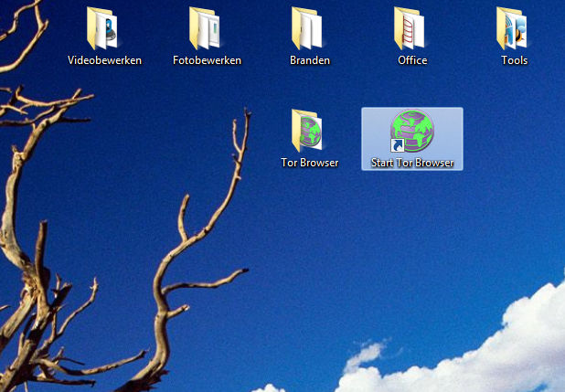Select the Videobewerken folder icon
The height and width of the screenshot is (392, 565).
103,28
